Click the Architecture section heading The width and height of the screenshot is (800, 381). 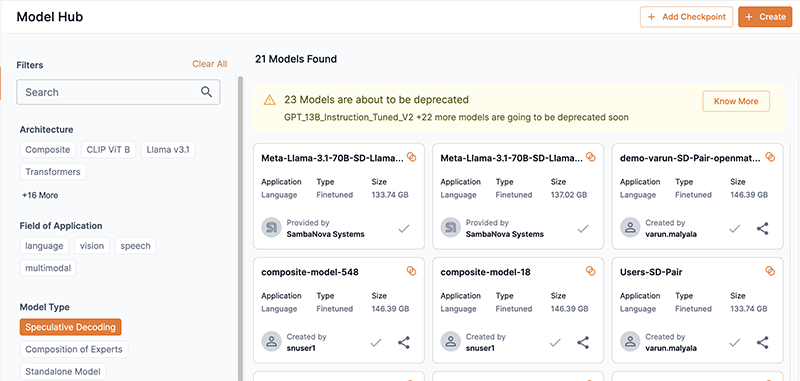click(46, 130)
